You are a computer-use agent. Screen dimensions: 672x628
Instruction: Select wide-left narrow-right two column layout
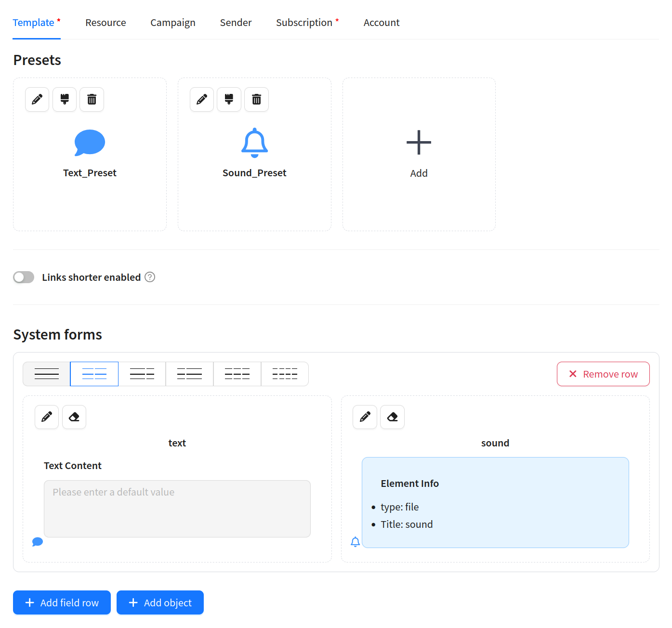click(142, 374)
